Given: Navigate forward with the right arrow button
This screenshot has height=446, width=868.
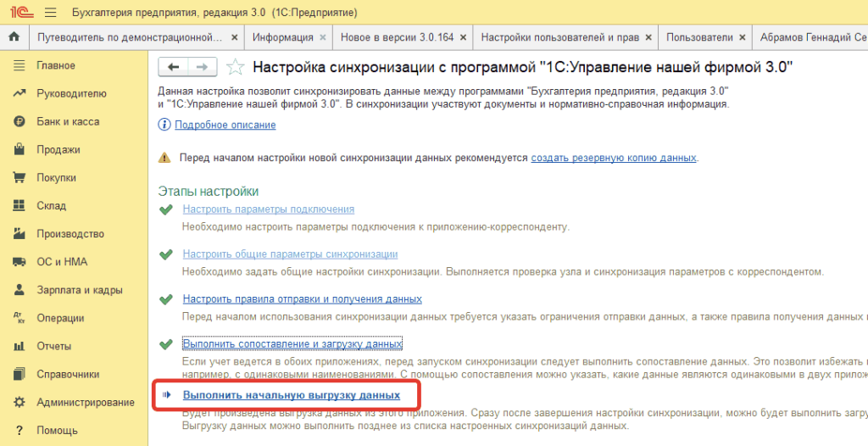Looking at the screenshot, I should (203, 67).
